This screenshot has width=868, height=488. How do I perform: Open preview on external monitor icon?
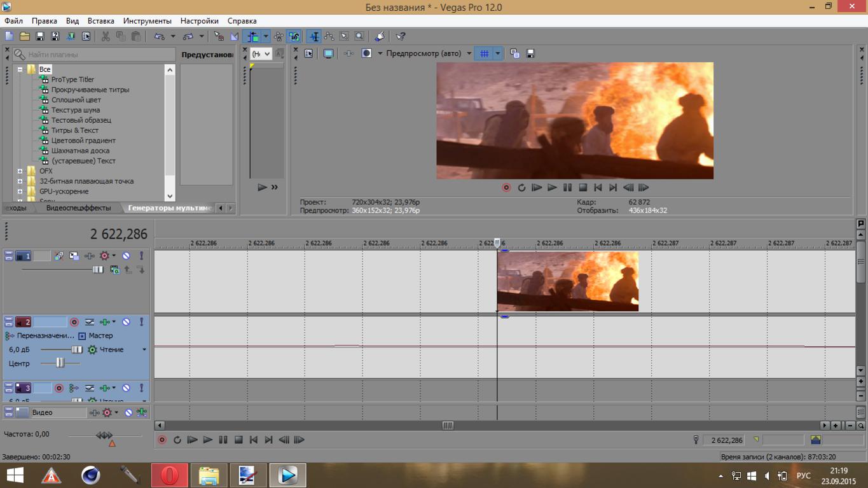coord(328,54)
